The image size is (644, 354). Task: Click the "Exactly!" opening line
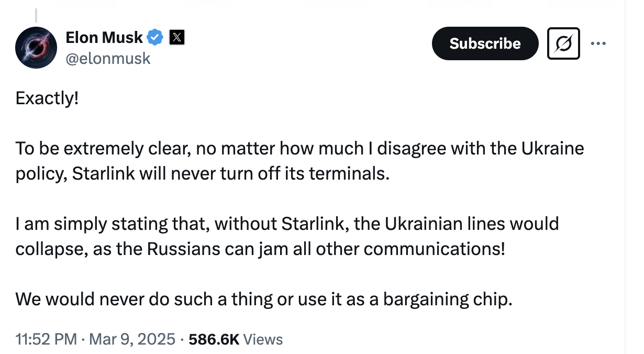coord(47,98)
